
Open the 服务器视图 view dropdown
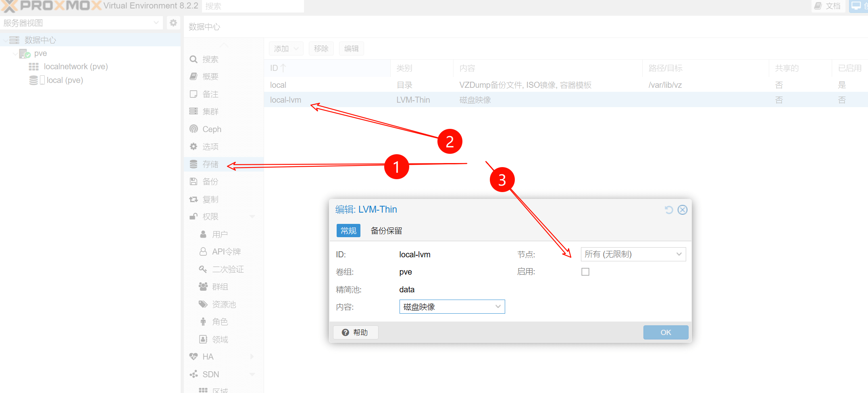tap(81, 23)
